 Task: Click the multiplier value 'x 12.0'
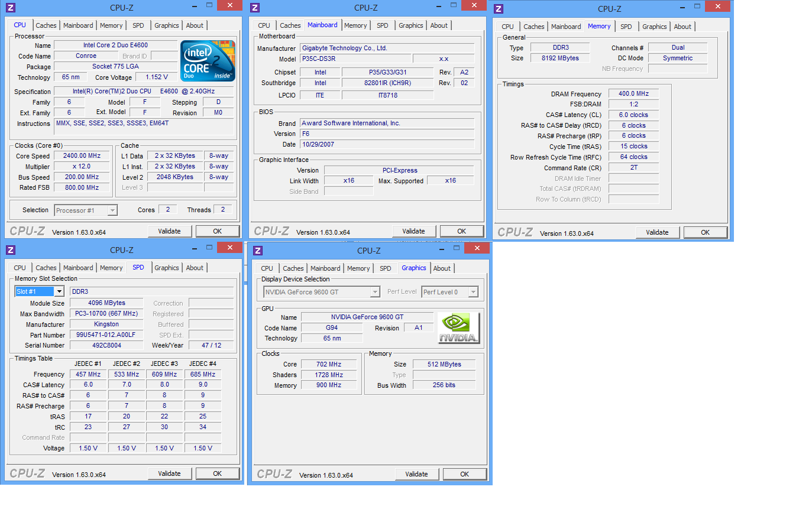(82, 167)
